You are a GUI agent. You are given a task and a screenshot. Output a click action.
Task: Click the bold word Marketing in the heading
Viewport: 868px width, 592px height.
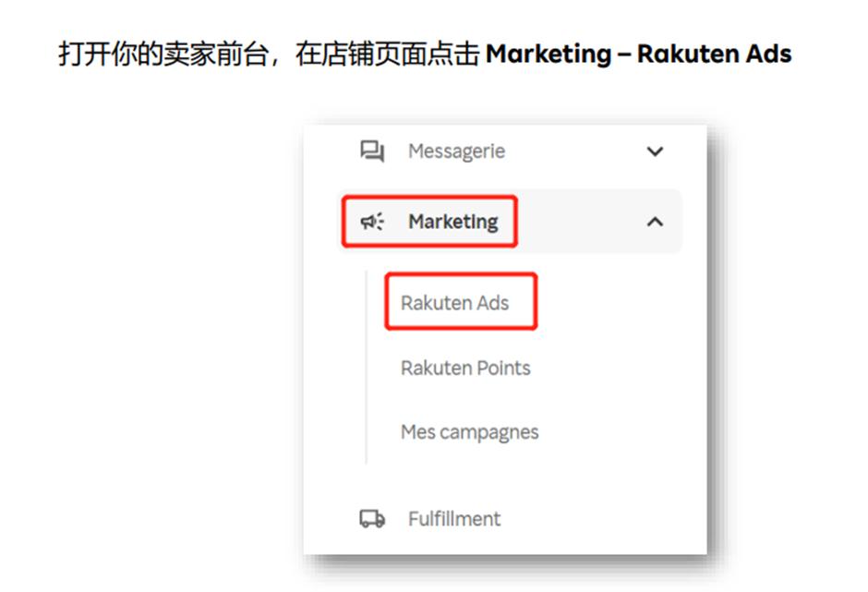(x=549, y=54)
